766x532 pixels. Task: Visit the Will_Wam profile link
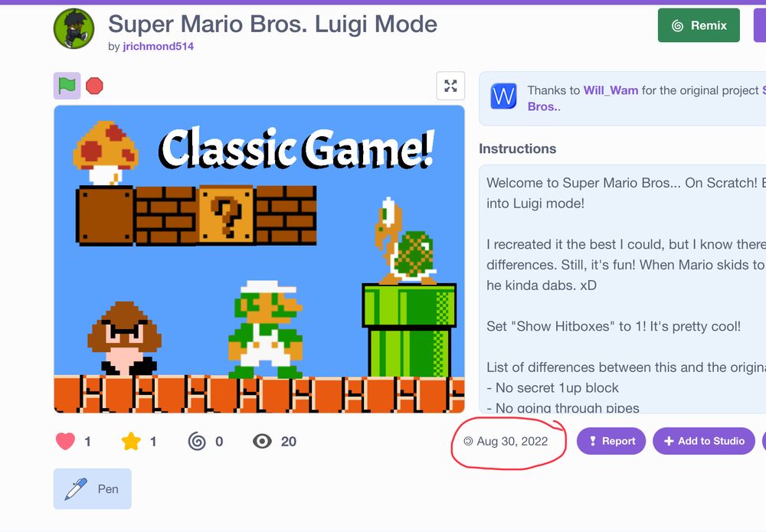pyautogui.click(x=611, y=90)
